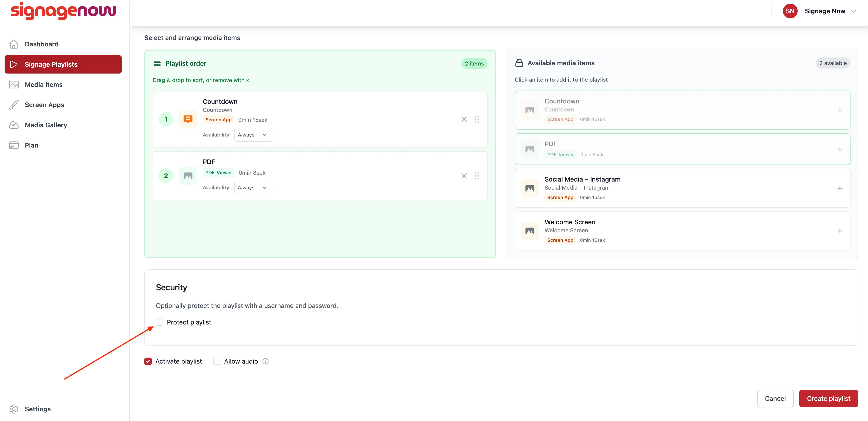Select the Welcome Screen media card title

pos(570,222)
